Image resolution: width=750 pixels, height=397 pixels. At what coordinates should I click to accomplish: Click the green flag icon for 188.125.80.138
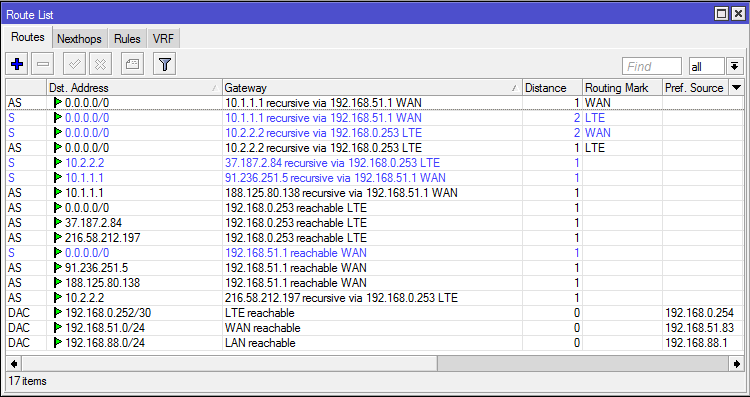[x=58, y=282]
